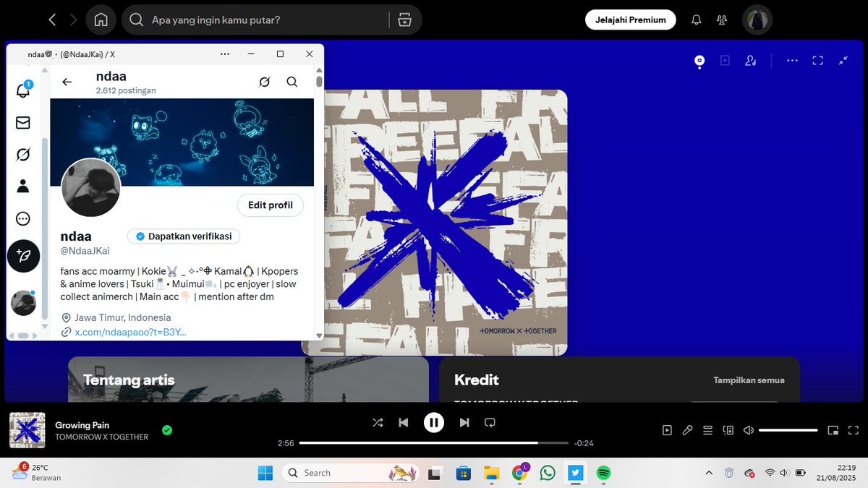Viewport: 868px width, 488px height.
Task: Open the weather widget 26°C Berawan
Action: (35, 473)
